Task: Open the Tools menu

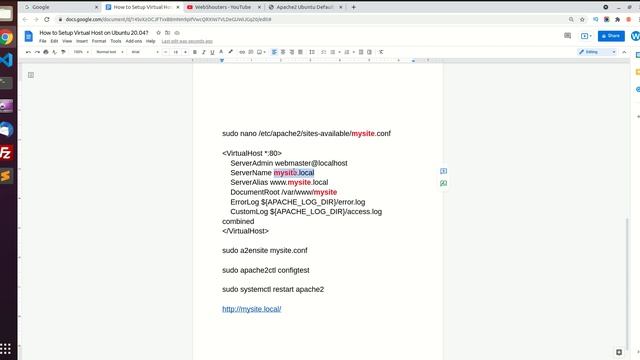Action: (x=116, y=41)
